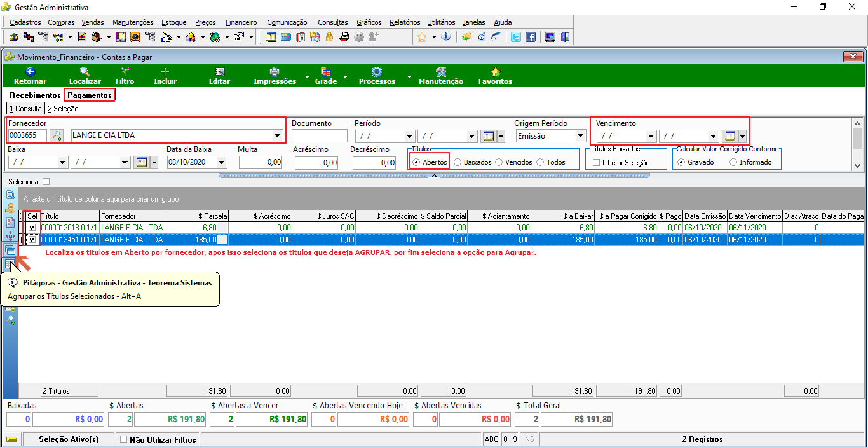Image resolution: width=868 pixels, height=447 pixels.
Task: Click the Recebimentos link
Action: pyautogui.click(x=35, y=95)
